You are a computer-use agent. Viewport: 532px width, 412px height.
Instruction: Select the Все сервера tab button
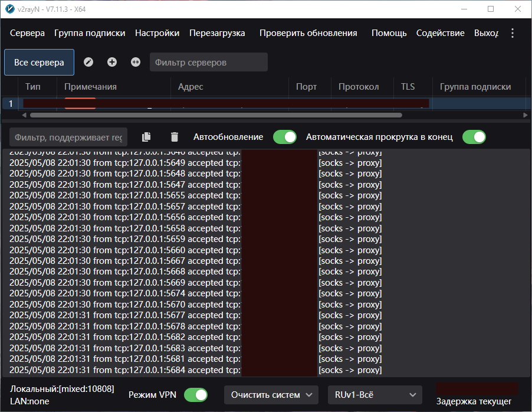click(x=39, y=62)
